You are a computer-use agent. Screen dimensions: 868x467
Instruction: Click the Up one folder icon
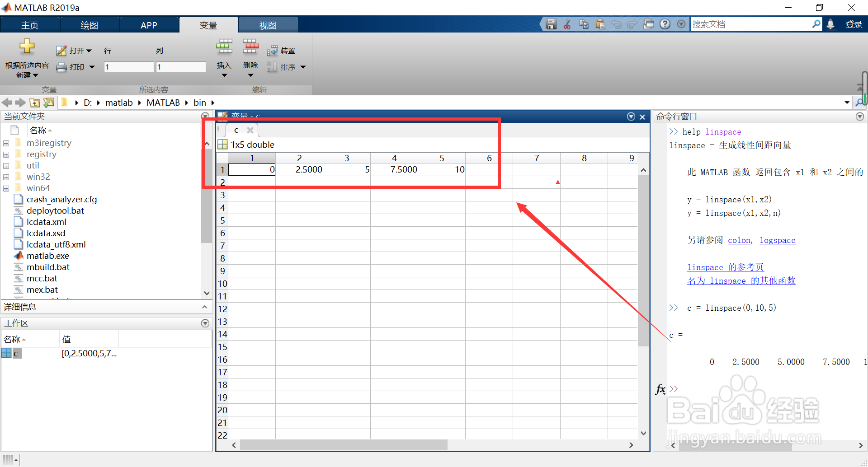(35, 103)
